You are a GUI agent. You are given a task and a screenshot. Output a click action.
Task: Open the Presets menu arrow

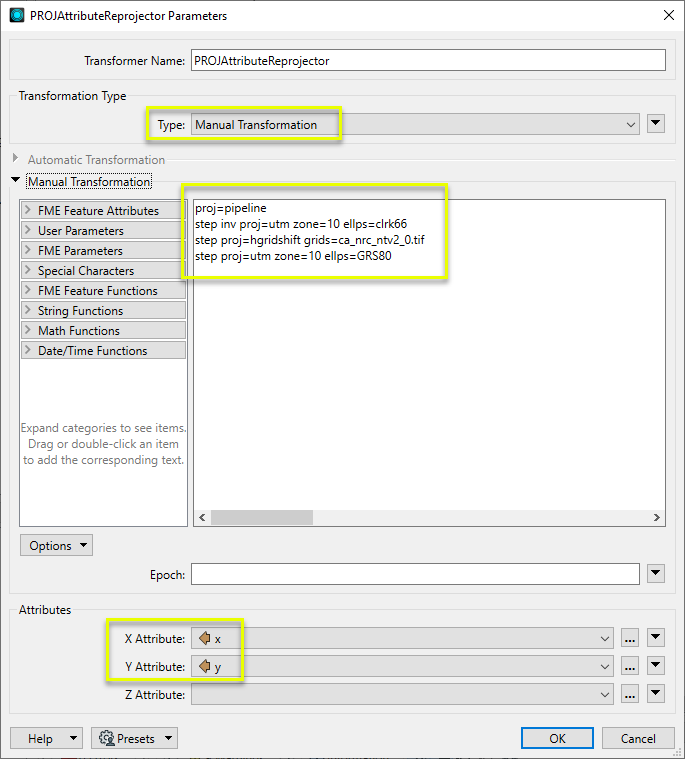click(x=168, y=738)
